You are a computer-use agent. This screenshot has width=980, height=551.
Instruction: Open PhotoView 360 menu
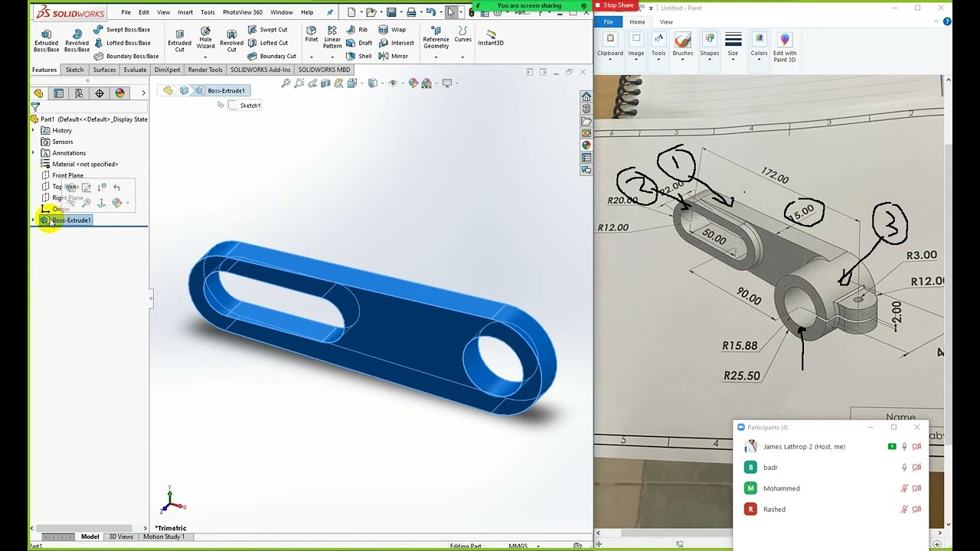(243, 12)
